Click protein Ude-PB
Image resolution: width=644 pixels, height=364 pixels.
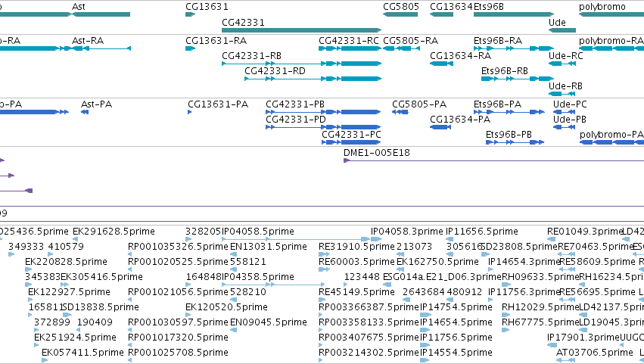point(569,120)
